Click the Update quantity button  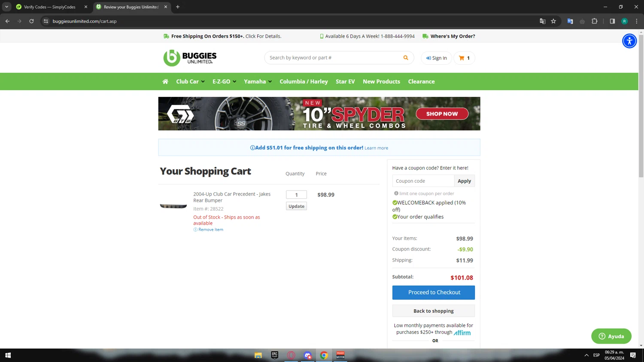296,206
